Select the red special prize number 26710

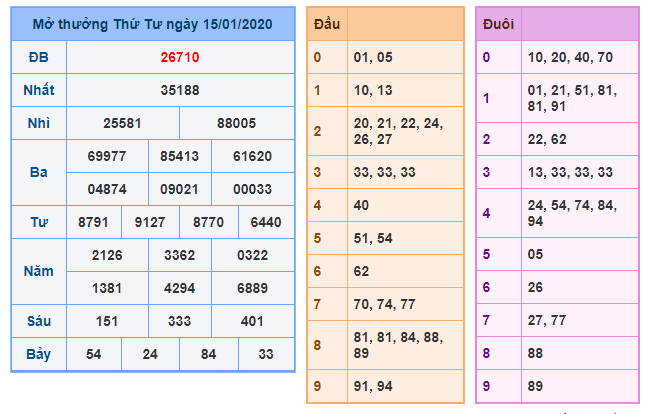tap(180, 57)
